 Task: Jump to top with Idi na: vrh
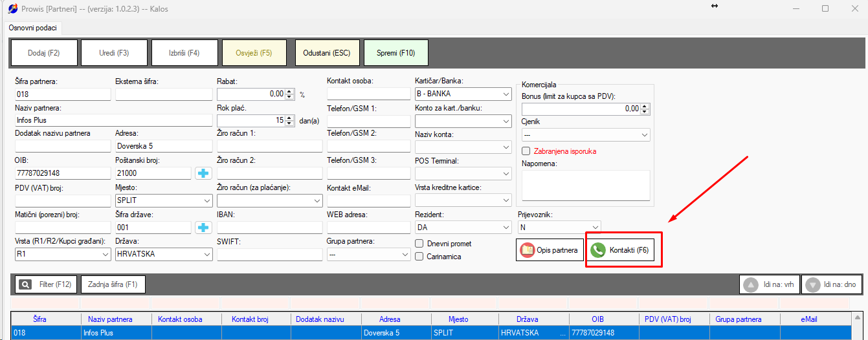(x=750, y=284)
